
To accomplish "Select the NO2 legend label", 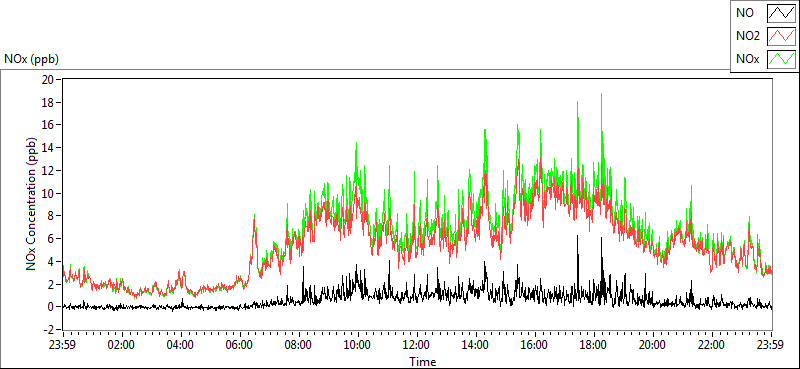I will [x=748, y=36].
